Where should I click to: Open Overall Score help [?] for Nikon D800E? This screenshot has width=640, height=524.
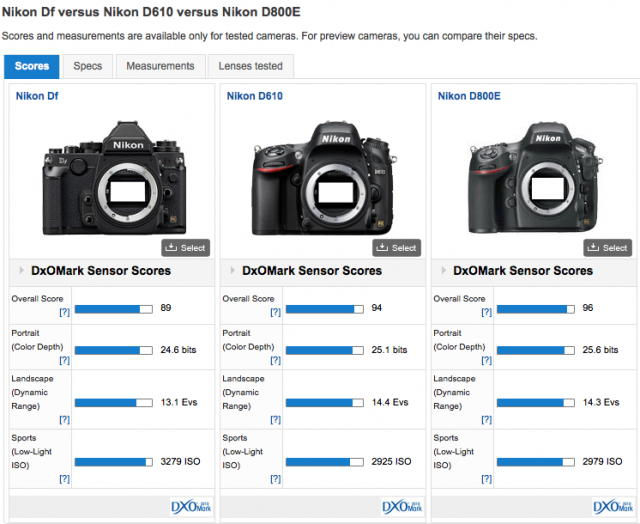click(x=487, y=312)
